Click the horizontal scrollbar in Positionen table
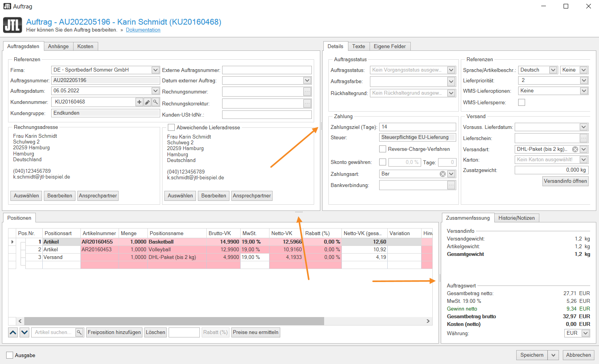Screen dimensions: 599x364 (x=174, y=321)
